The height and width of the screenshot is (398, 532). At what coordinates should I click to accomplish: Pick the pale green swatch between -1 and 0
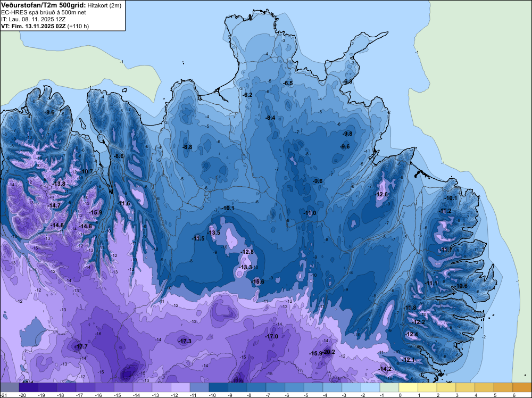click(389, 387)
